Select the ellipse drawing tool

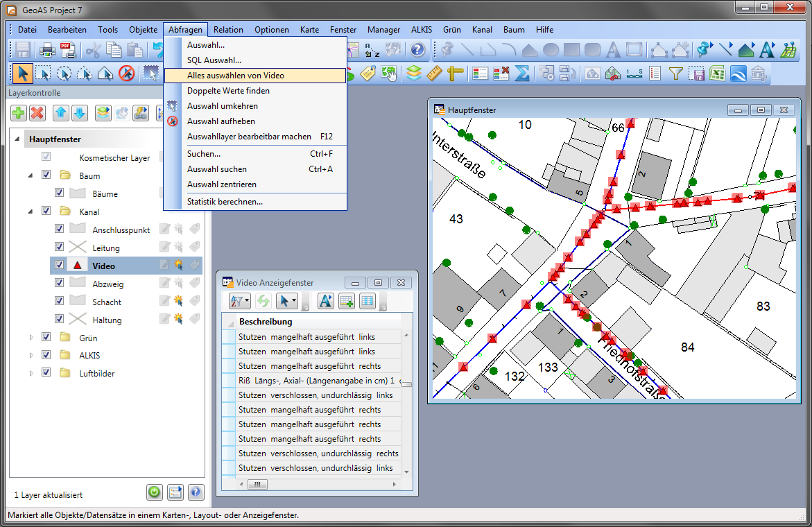(551, 50)
